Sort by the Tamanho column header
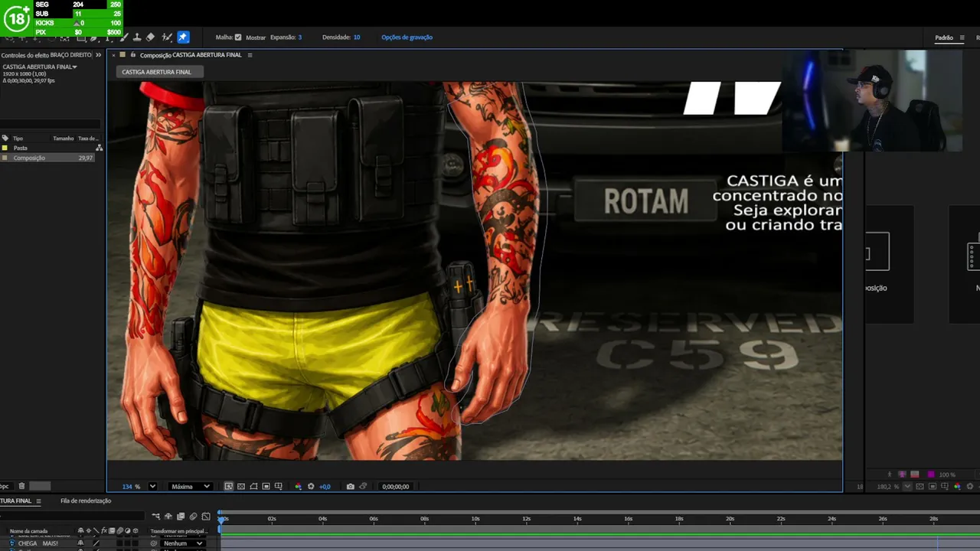This screenshot has width=980, height=551. pyautogui.click(x=64, y=139)
